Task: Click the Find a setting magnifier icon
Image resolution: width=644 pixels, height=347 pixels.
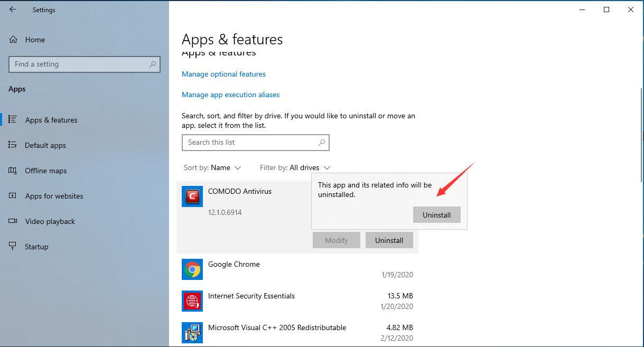Action: pos(153,64)
